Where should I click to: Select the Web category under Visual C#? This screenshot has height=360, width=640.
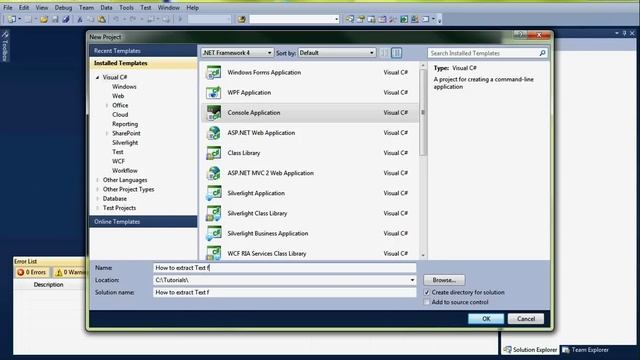118,96
